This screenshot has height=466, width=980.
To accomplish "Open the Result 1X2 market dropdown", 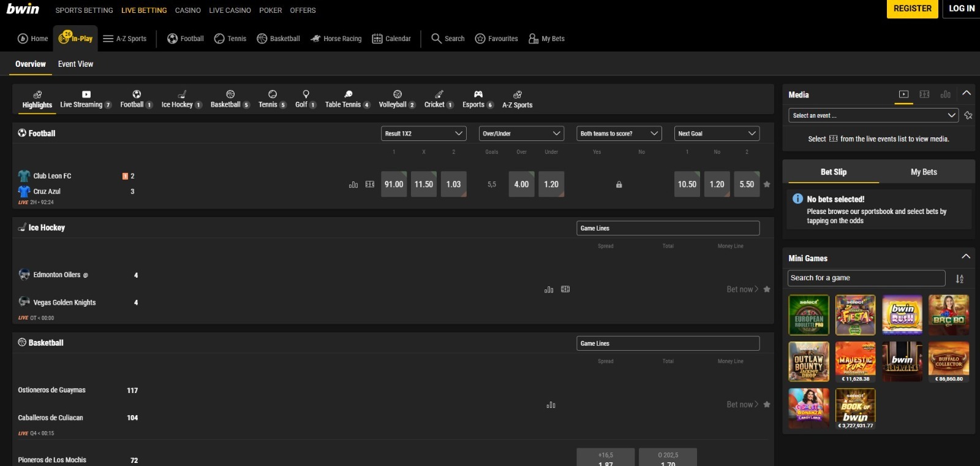I will click(x=423, y=134).
